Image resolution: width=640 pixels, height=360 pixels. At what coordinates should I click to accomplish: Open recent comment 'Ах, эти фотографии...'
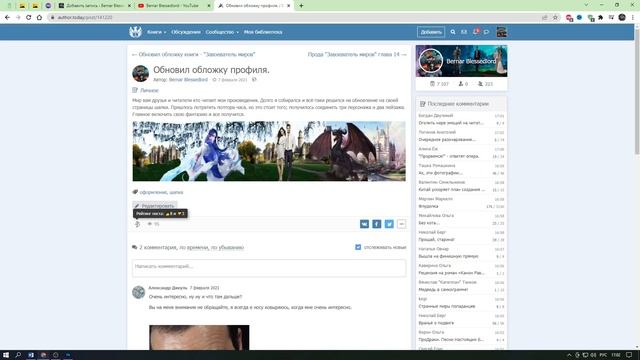point(440,173)
